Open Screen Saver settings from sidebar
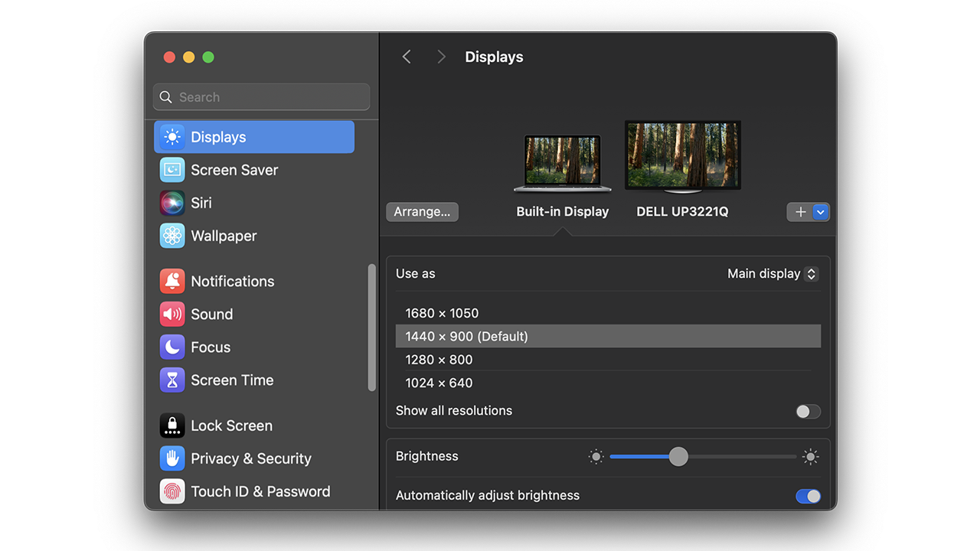This screenshot has width=980, height=551. point(172,169)
